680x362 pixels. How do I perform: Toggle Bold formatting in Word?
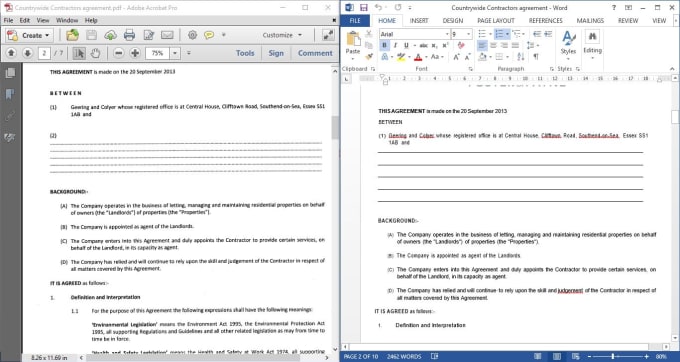384,45
